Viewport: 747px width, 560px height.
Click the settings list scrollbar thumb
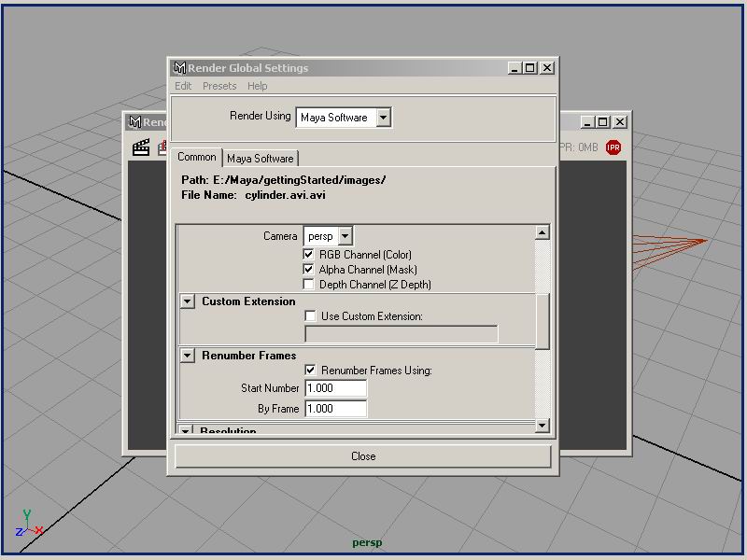coord(543,321)
